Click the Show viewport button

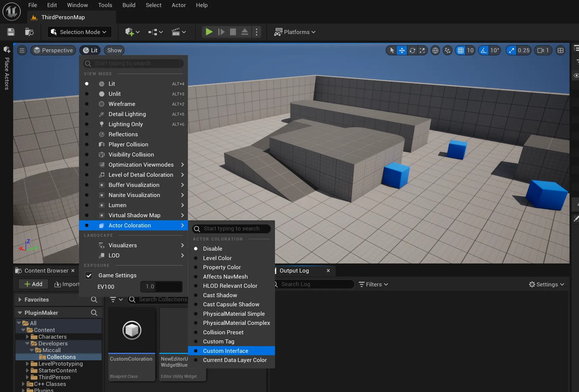tap(114, 50)
